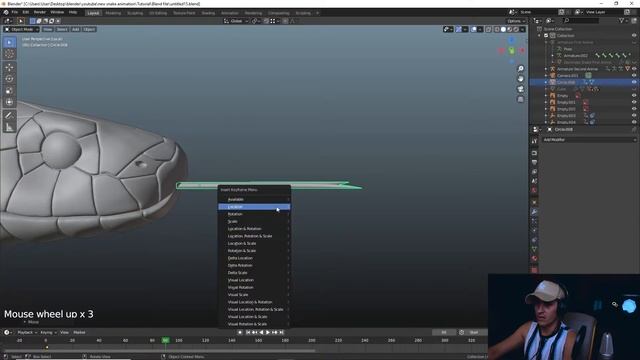Open the Output properties tab icon
Image resolution: width=640 pixels, height=360 pixels.
pyautogui.click(x=534, y=162)
